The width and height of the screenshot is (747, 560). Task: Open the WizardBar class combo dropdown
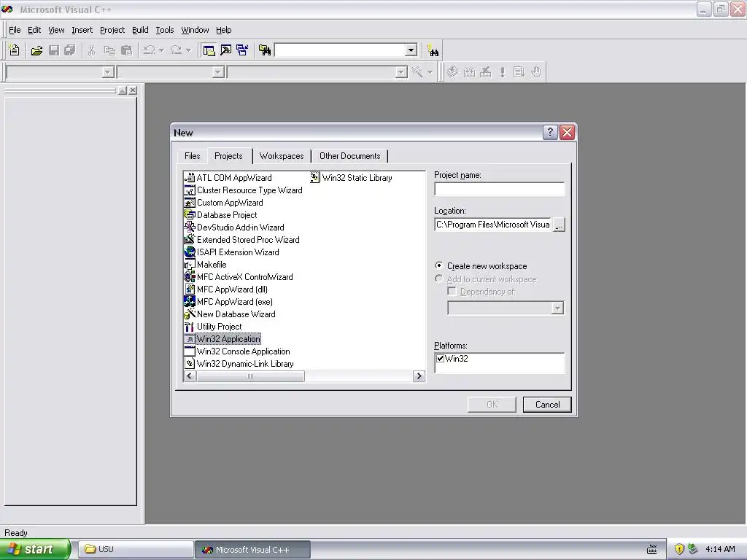click(x=108, y=72)
